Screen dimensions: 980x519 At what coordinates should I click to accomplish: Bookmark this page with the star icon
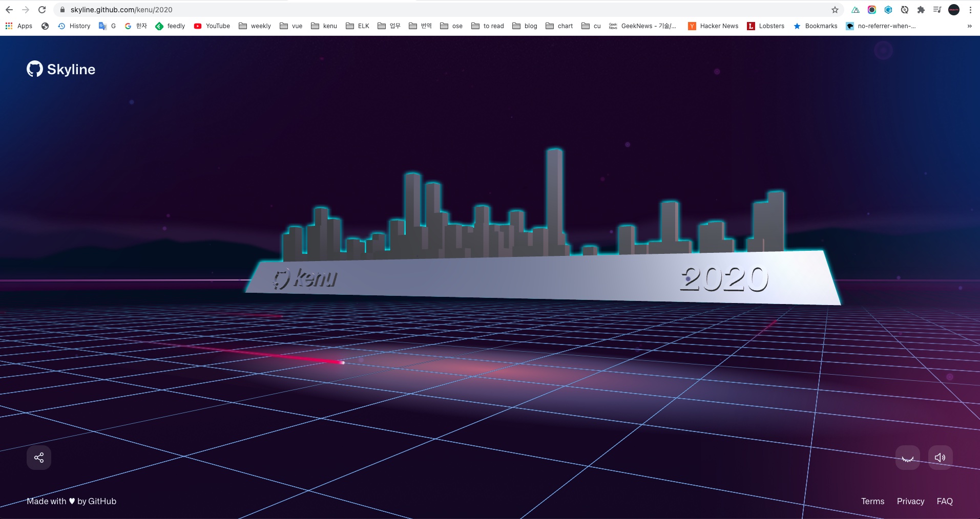[835, 10]
